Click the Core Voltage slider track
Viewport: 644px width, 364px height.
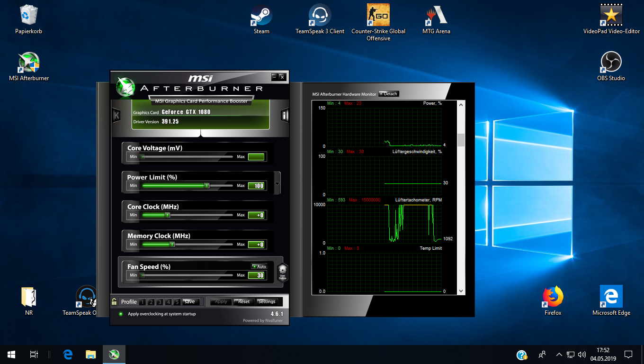pyautogui.click(x=187, y=156)
